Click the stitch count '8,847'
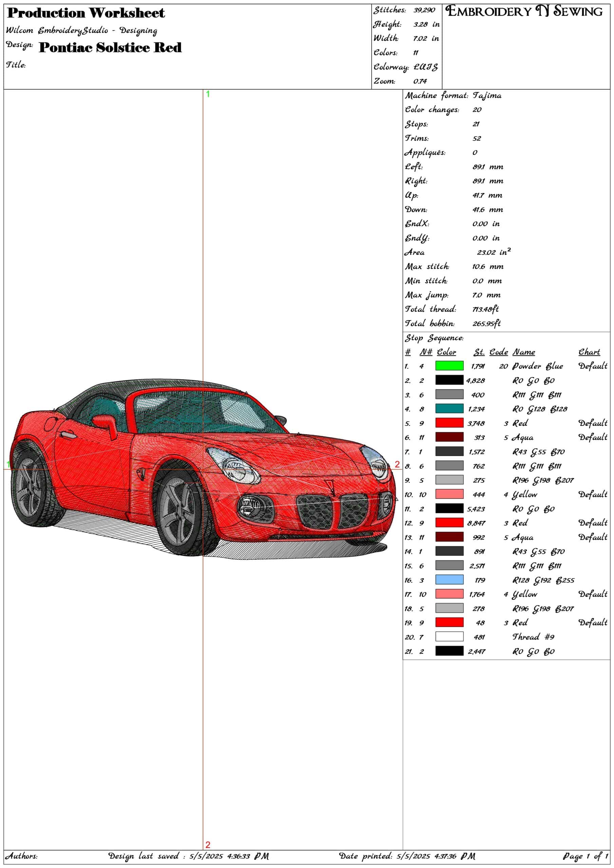The height and width of the screenshot is (868, 614). (x=476, y=523)
